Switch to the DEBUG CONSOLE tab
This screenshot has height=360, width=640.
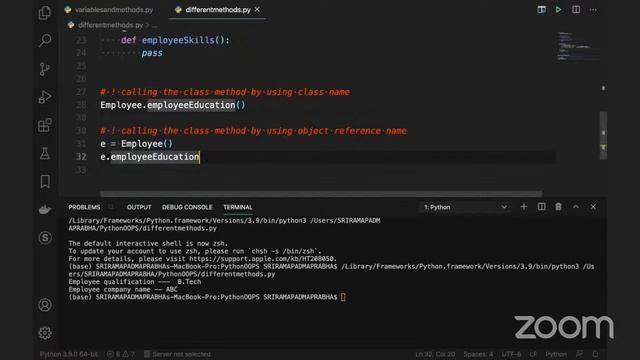coord(187,207)
